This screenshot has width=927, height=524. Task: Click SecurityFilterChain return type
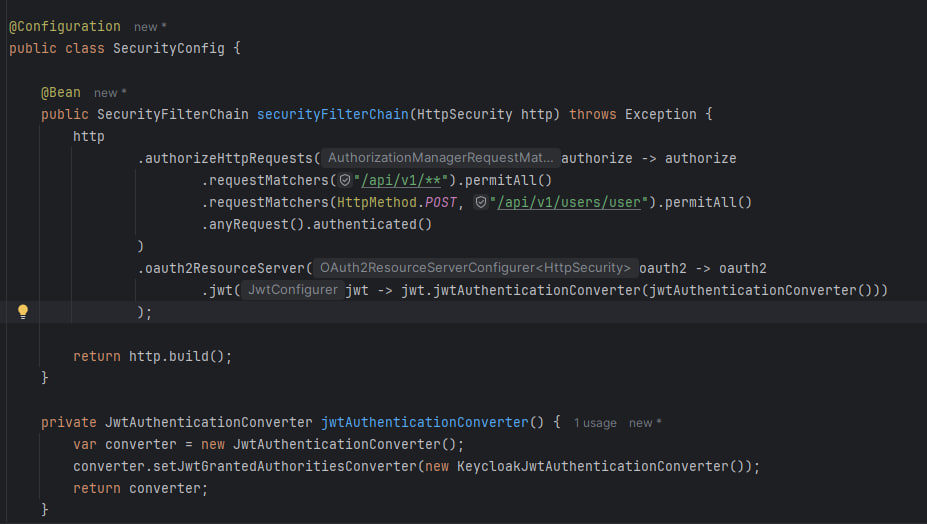pyautogui.click(x=173, y=114)
